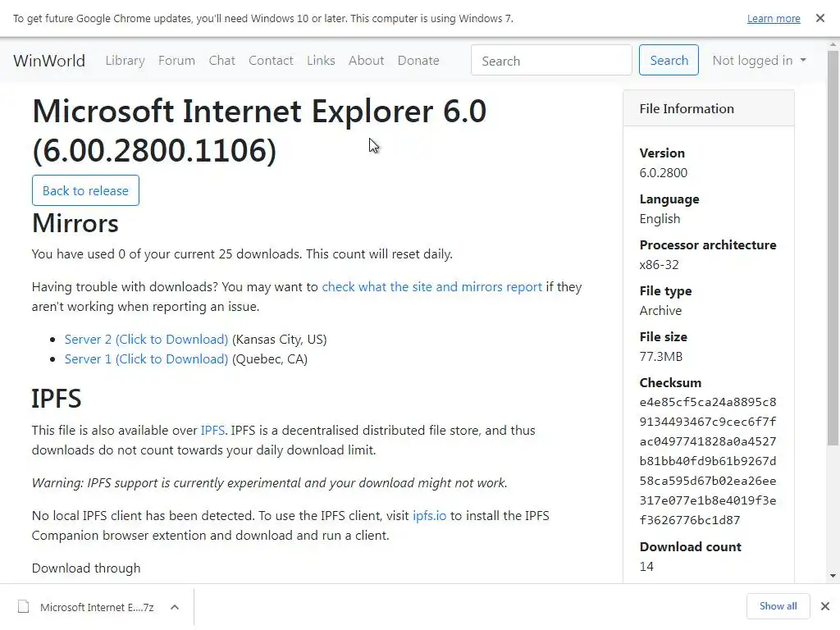Open the Chat nav link
The width and height of the screenshot is (840, 630).
coord(221,61)
